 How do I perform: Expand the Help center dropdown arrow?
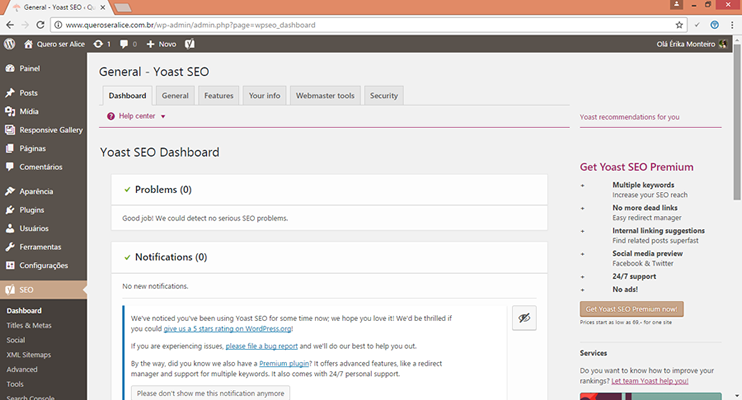point(163,116)
